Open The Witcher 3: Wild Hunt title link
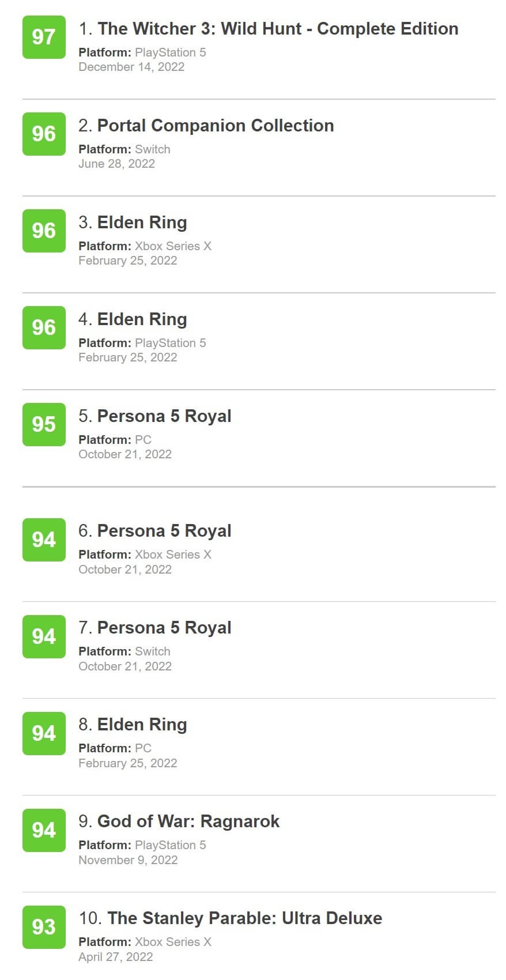Screen dimensions: 506x980 click(x=278, y=29)
